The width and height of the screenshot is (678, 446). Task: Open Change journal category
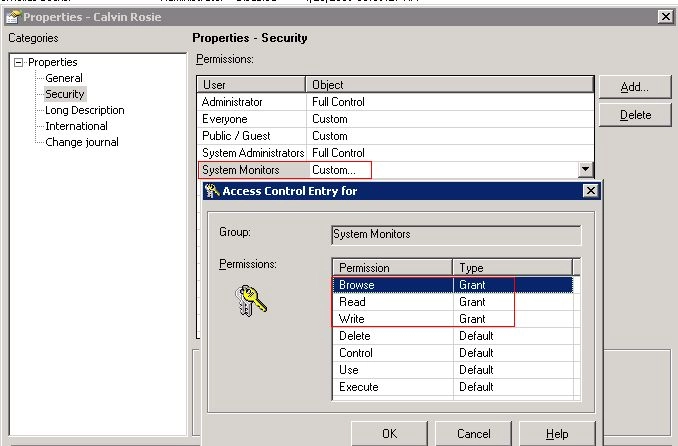[82, 142]
